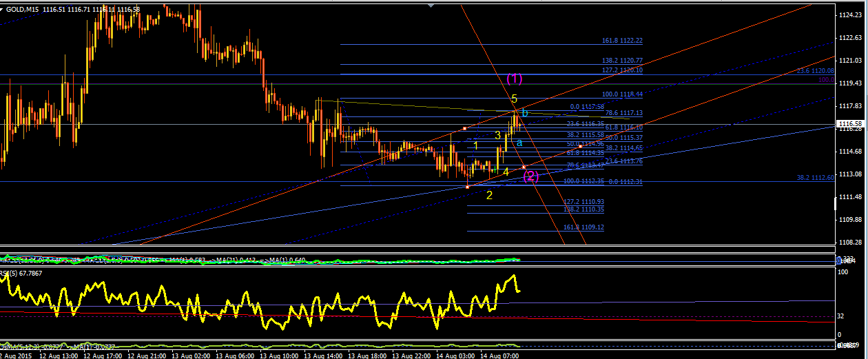This screenshot has height=359, width=868.
Task: Click the RSI scale value 32
Action: pyautogui.click(x=841, y=316)
